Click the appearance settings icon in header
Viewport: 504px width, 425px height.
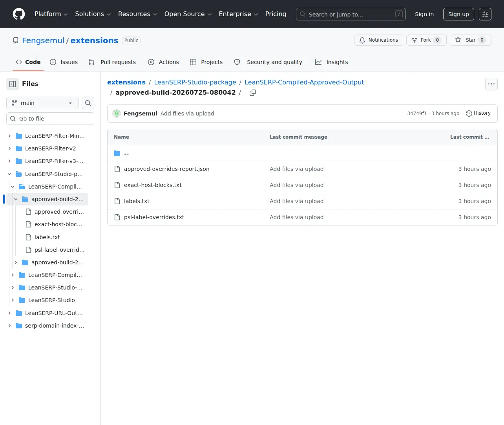coord(485,14)
